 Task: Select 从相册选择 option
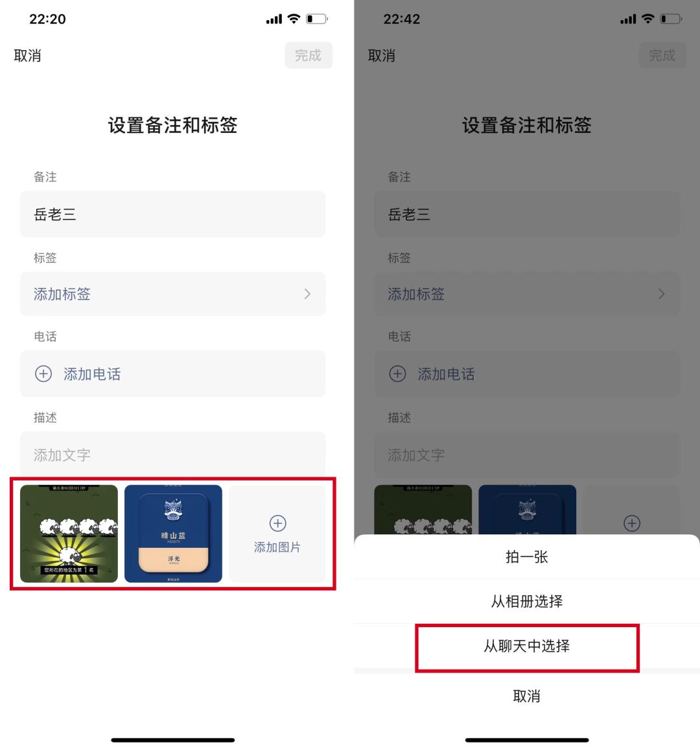(527, 601)
